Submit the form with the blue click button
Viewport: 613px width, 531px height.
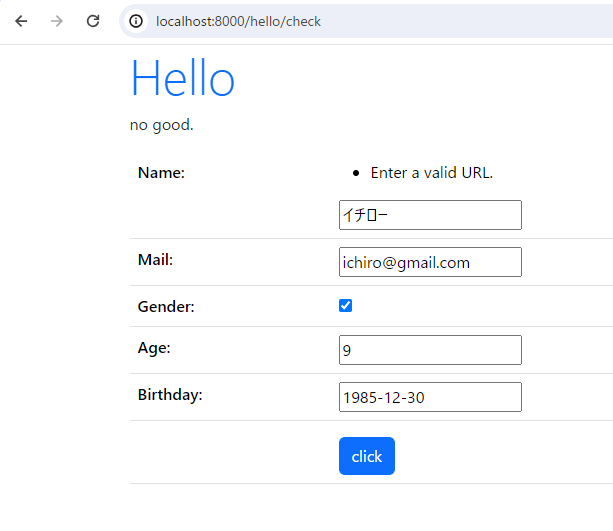[x=367, y=456]
